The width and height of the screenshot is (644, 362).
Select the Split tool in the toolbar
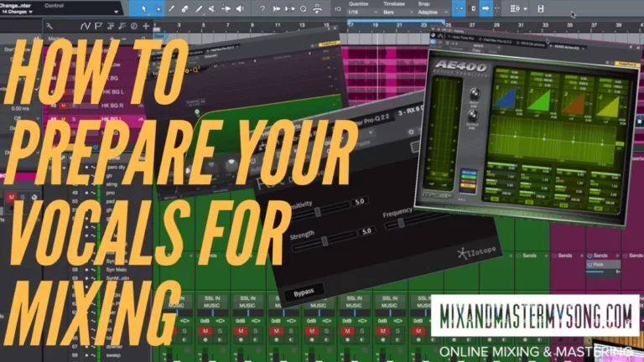tap(171, 8)
